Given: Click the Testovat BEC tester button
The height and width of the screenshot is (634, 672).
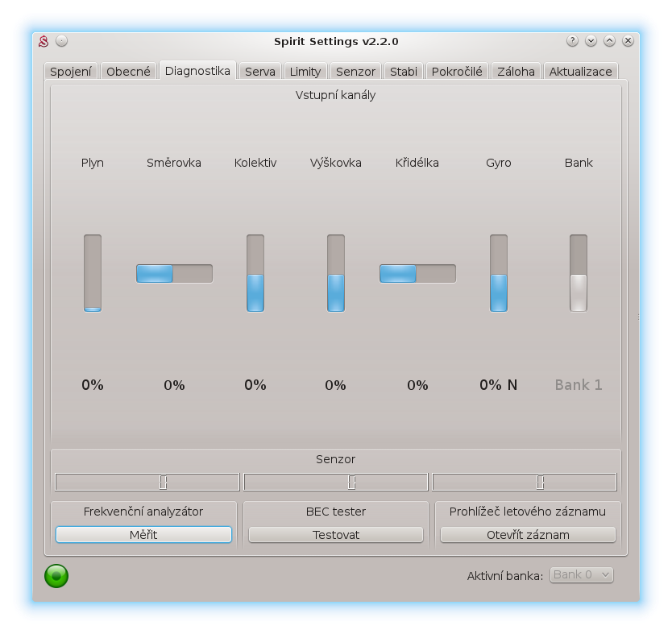Looking at the screenshot, I should tap(336, 535).
